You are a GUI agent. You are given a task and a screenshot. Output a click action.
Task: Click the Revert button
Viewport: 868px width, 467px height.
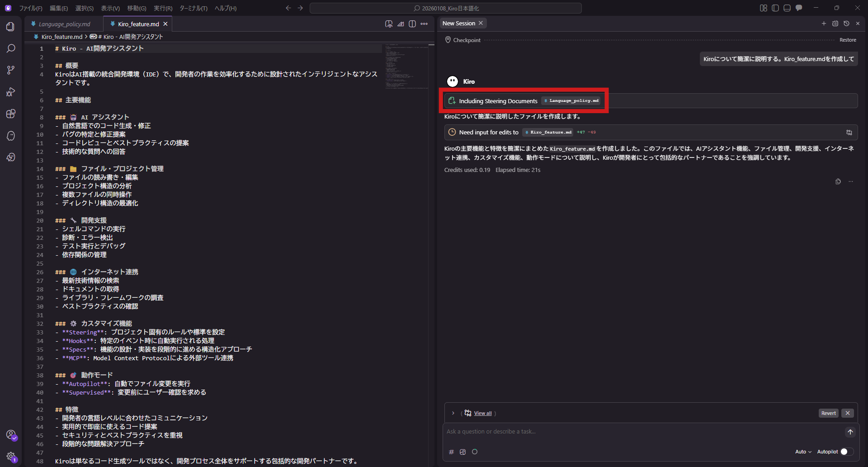point(828,413)
